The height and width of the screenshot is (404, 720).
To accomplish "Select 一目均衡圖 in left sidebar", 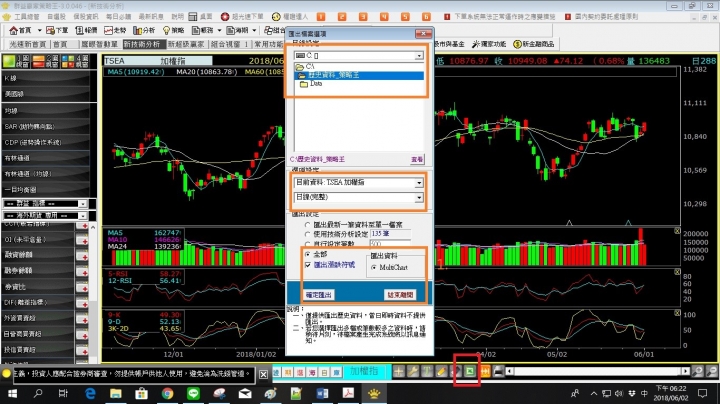I will tap(46, 190).
